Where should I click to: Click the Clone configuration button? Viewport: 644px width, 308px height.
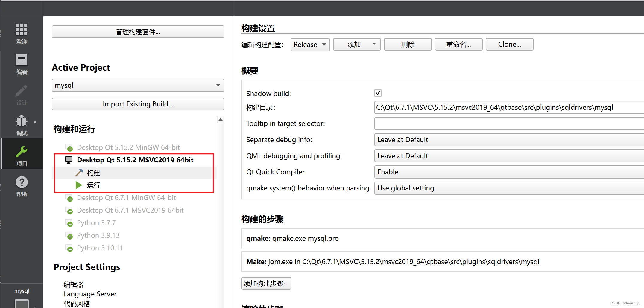(x=509, y=44)
